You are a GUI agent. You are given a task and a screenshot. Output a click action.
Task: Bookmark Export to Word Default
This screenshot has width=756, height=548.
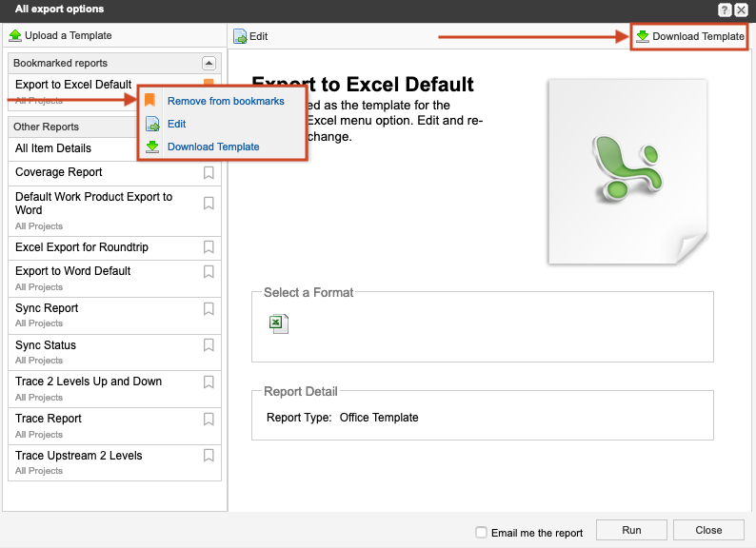pos(209,272)
